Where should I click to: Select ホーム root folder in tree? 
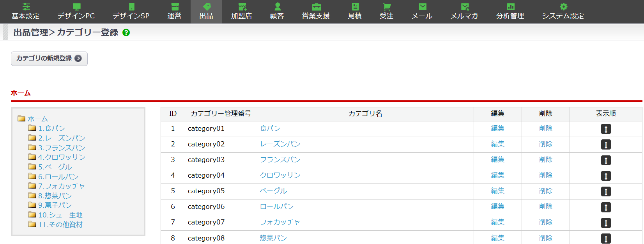click(37, 119)
